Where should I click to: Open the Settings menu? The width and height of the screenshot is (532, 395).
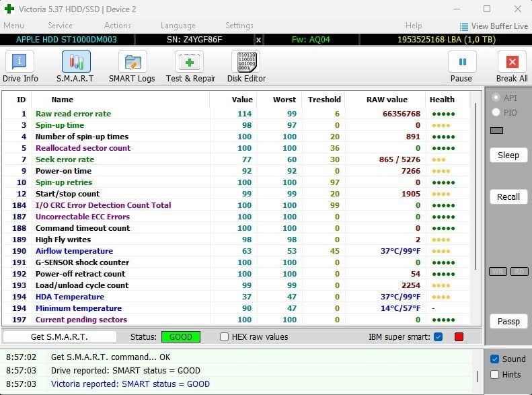239,26
